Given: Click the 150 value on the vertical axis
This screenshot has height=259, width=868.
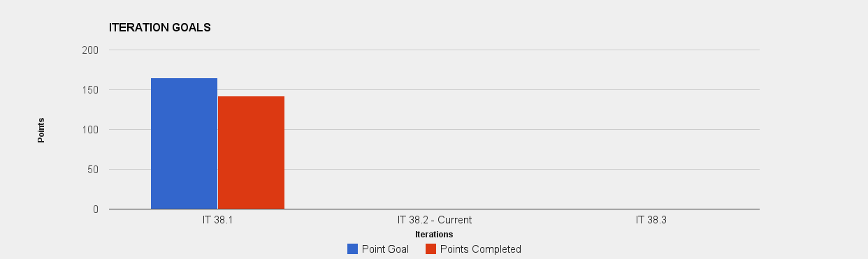Looking at the screenshot, I should [x=91, y=90].
